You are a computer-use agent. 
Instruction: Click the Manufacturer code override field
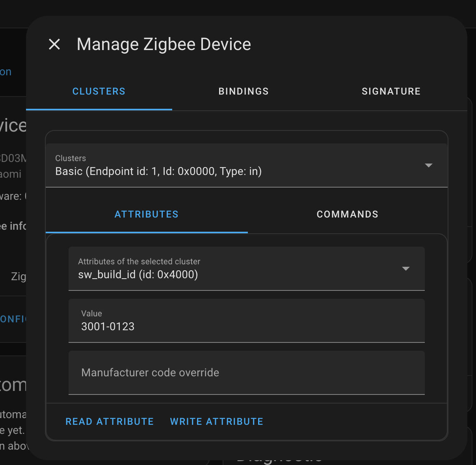[x=247, y=373]
